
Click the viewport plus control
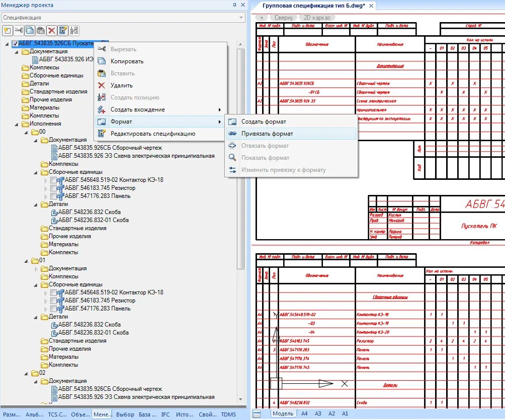262,18
